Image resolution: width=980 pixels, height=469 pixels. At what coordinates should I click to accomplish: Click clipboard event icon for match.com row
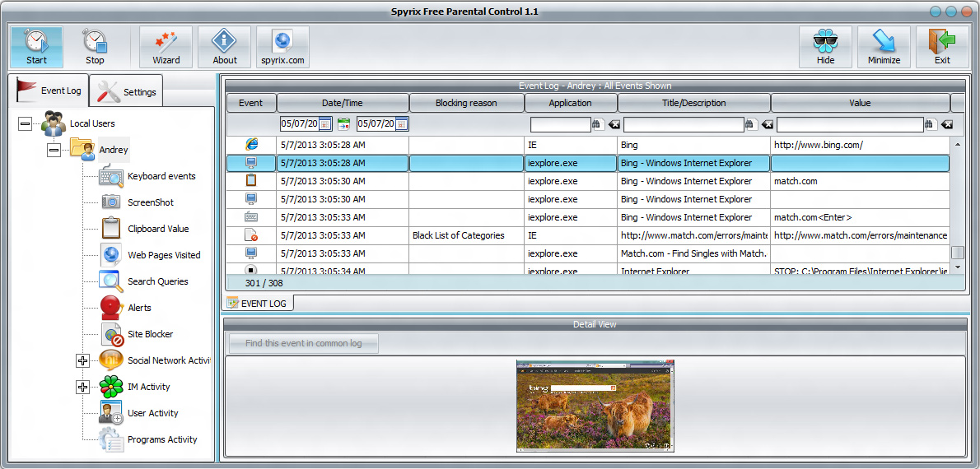click(x=251, y=181)
